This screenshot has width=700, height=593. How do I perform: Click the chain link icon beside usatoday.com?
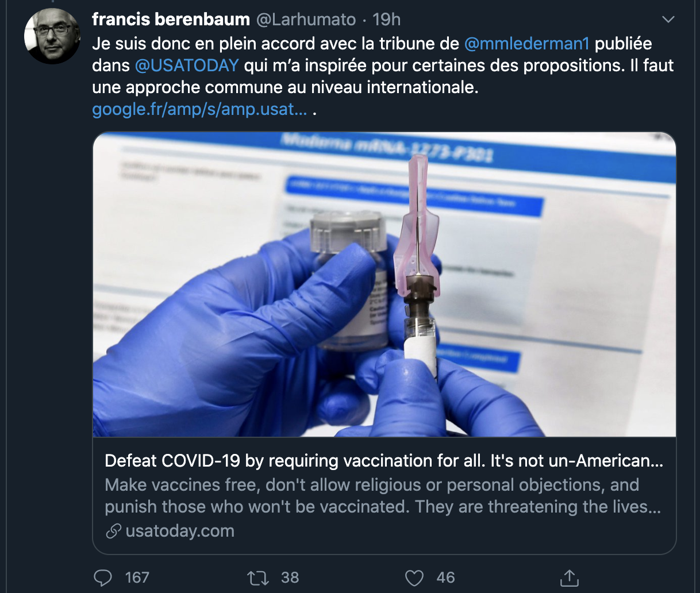click(113, 531)
